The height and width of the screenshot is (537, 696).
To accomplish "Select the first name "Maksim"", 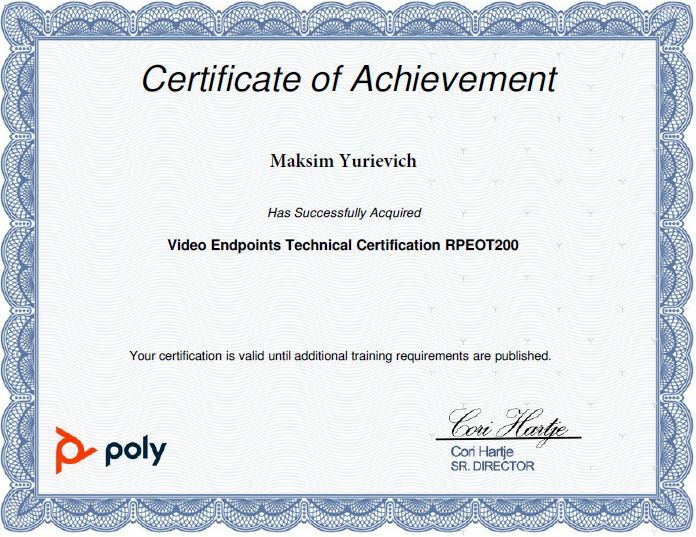I will pos(301,160).
